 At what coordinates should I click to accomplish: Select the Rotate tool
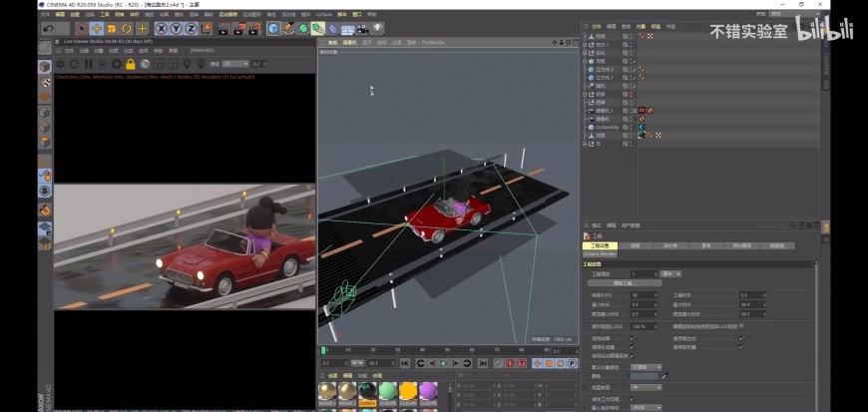(127, 28)
